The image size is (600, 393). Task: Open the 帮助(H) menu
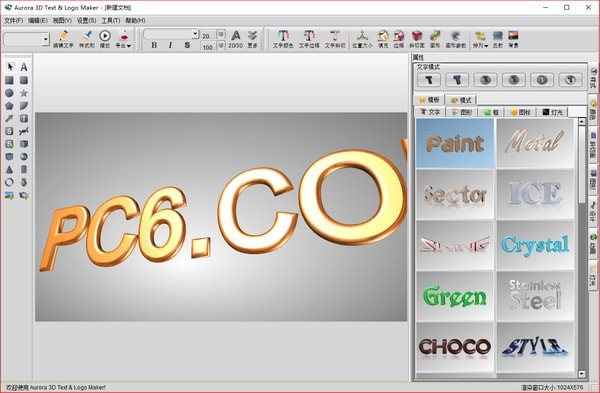[135, 21]
